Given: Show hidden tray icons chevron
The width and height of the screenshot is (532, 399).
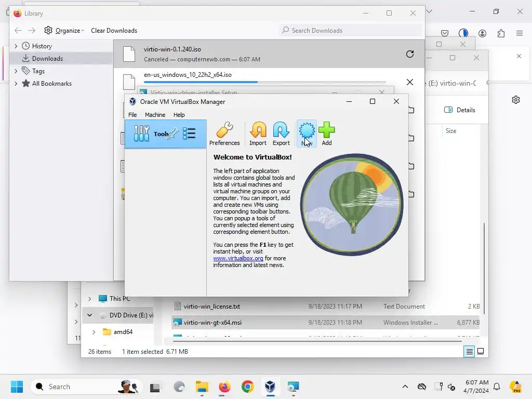Looking at the screenshot, I should (x=405, y=387).
